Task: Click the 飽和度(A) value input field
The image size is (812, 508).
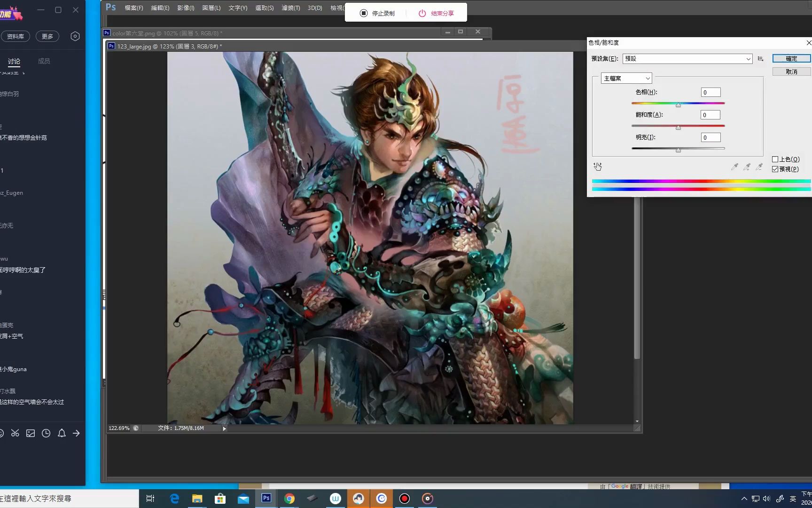Action: 710,115
